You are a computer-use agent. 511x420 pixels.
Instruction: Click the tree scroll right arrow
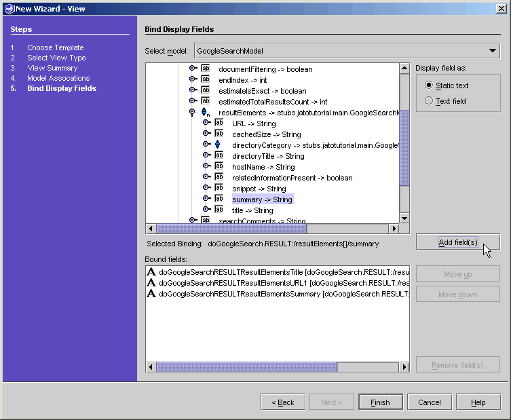tap(394, 229)
